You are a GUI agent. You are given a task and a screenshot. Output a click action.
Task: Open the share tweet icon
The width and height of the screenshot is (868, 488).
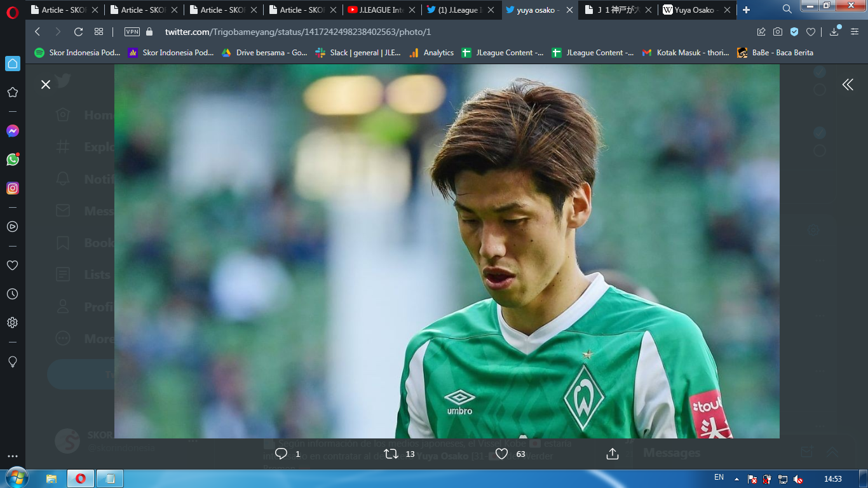click(613, 454)
